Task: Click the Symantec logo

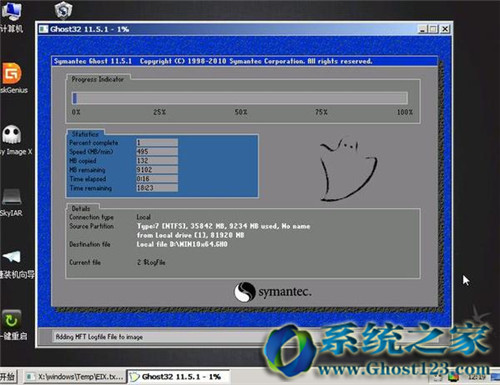Action: tap(273, 292)
